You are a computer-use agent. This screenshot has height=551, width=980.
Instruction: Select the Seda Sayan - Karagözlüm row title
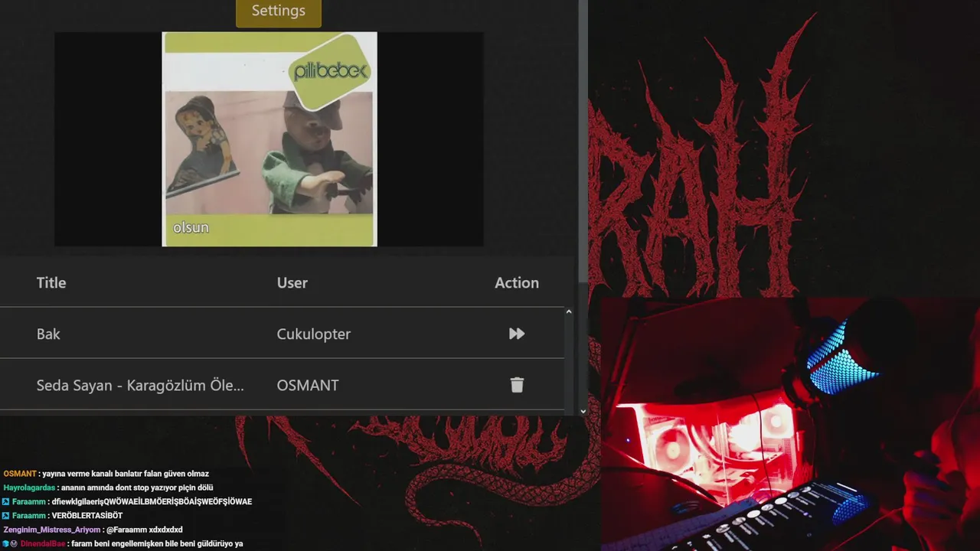point(140,385)
